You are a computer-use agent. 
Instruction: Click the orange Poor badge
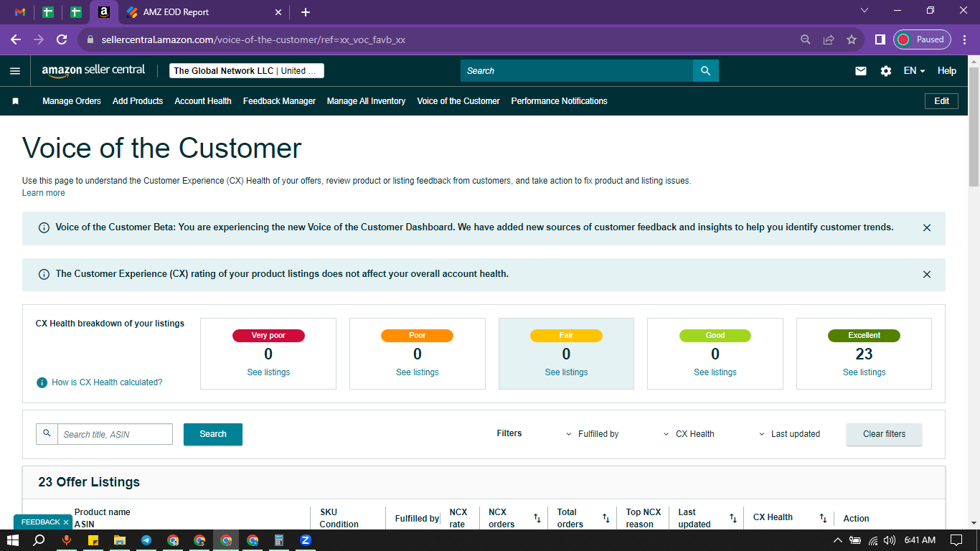(x=418, y=336)
